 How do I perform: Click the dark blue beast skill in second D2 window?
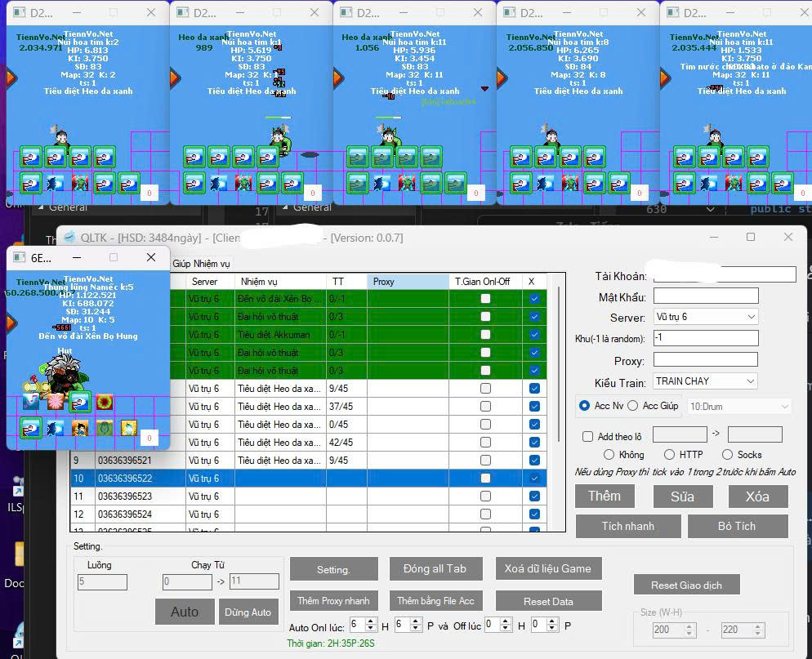point(218,182)
